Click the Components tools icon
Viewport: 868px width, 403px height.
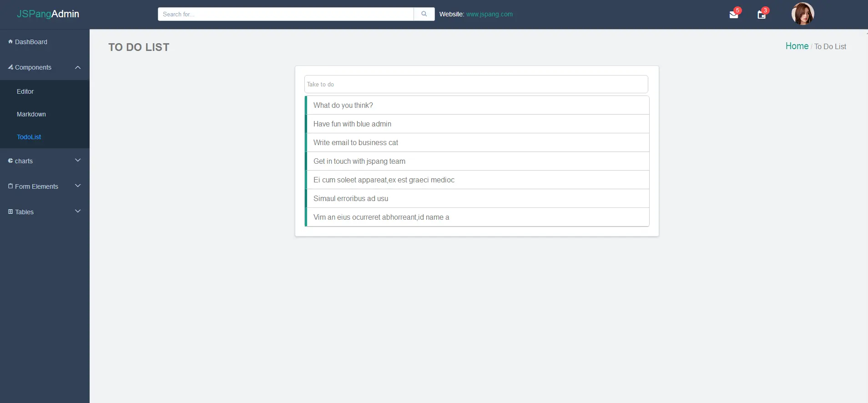pyautogui.click(x=10, y=67)
